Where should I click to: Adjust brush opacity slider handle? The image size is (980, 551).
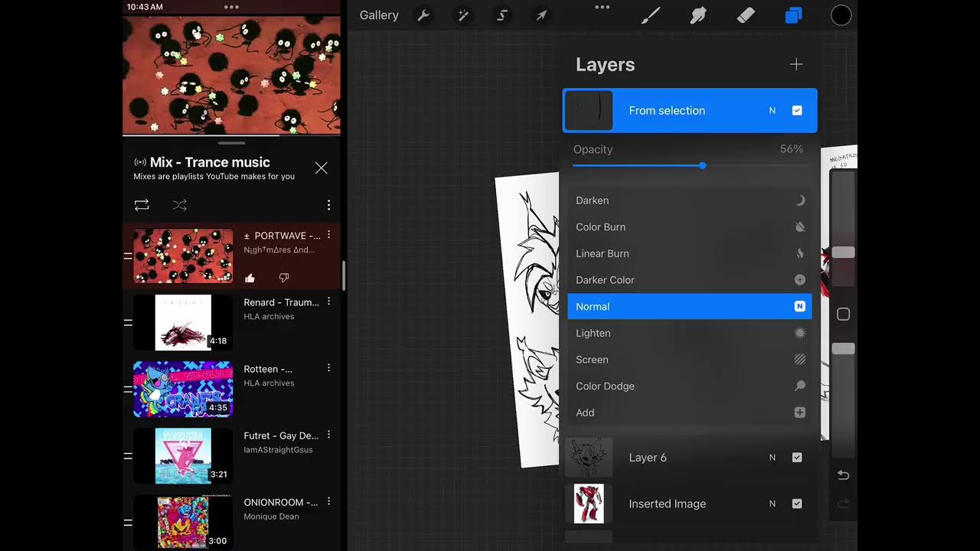(x=843, y=348)
